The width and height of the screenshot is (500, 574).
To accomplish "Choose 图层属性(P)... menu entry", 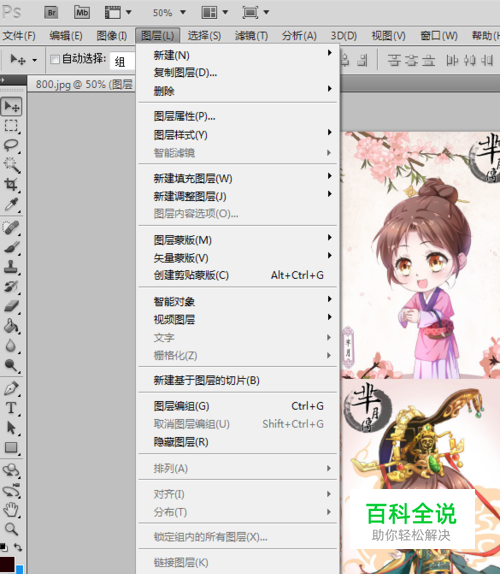I will click(x=238, y=116).
